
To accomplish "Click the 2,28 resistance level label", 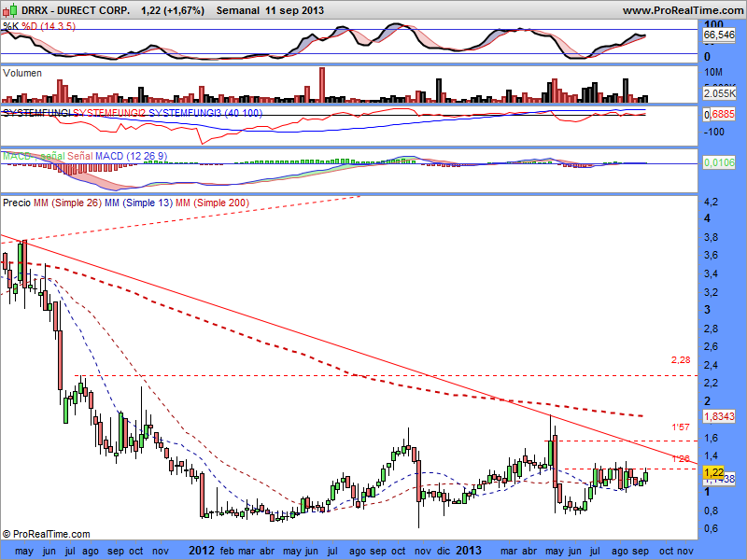I will [x=681, y=360].
